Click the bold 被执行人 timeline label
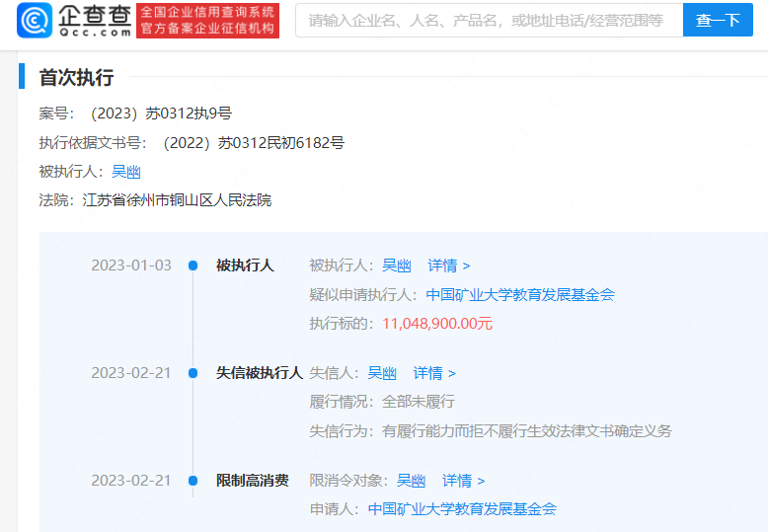Viewport: 768px width, 532px height. (245, 266)
